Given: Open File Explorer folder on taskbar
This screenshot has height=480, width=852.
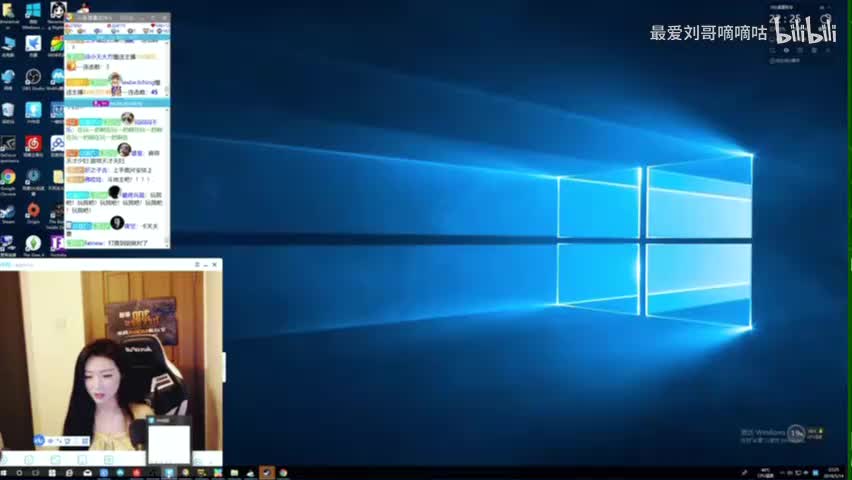Looking at the screenshot, I should click(x=234, y=473).
